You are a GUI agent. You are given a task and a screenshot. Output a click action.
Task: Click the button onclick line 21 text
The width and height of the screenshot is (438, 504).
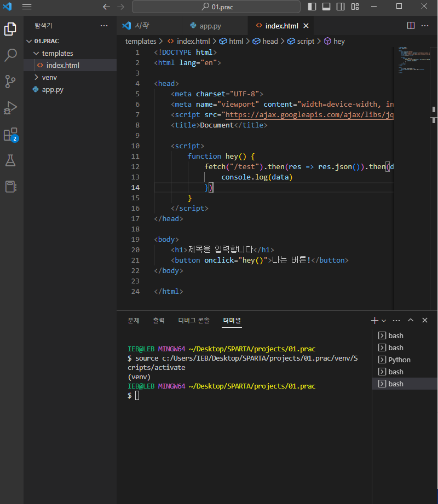260,260
